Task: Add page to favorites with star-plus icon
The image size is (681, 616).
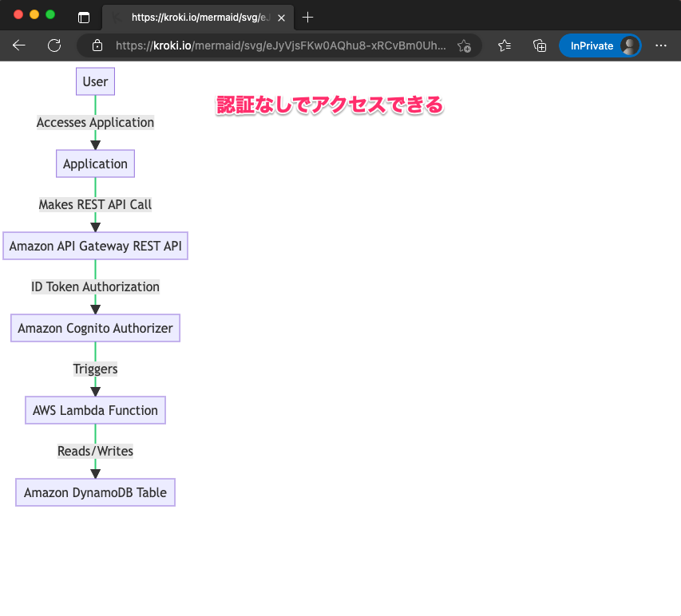Action: 464,45
